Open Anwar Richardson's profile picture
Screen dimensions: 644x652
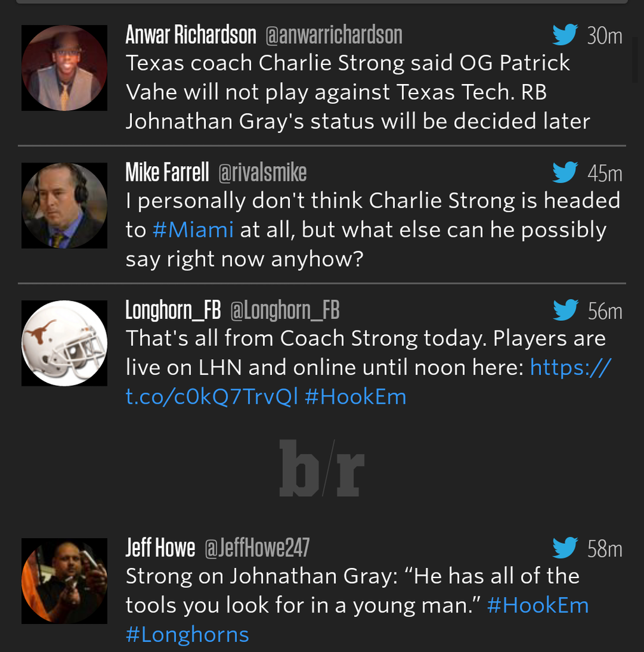pyautogui.click(x=64, y=68)
